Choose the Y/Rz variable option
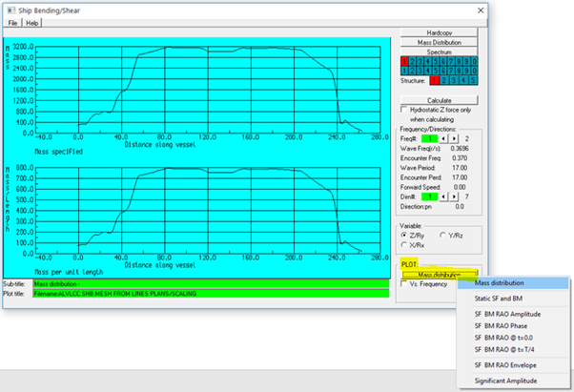574x392 pixels. (x=441, y=234)
